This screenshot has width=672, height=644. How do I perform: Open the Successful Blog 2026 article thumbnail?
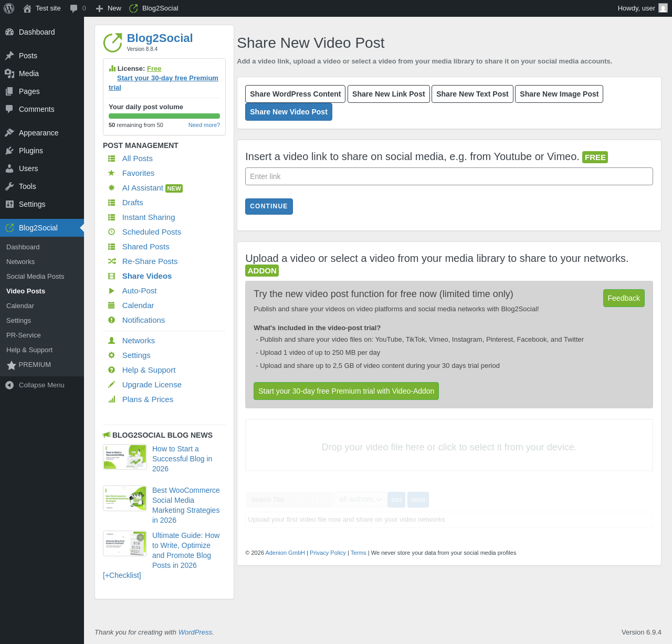[x=125, y=457]
